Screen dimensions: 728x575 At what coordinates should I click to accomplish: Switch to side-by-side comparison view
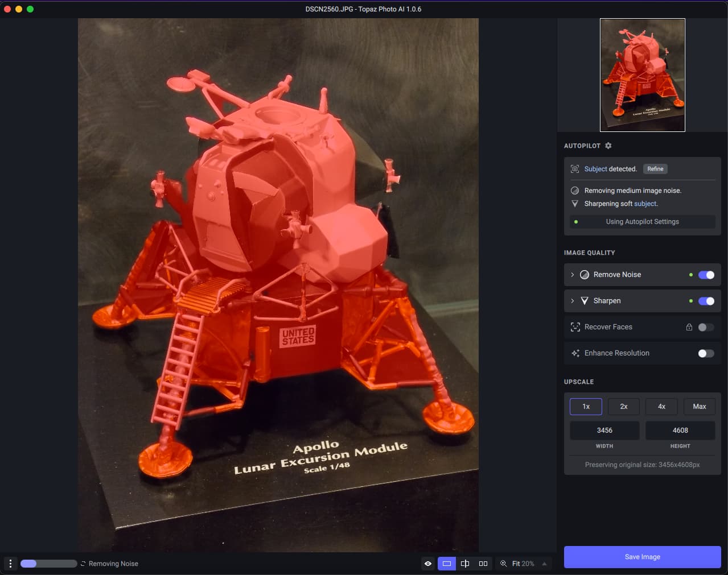coord(483,564)
